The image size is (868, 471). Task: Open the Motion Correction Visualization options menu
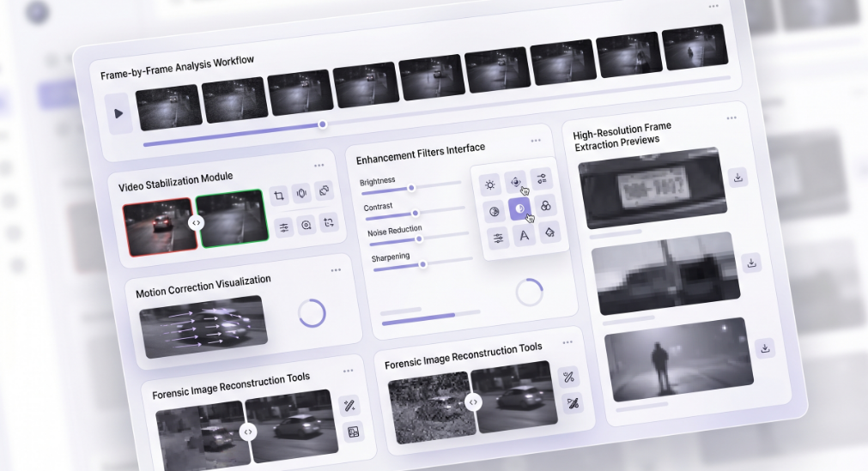coord(336,270)
